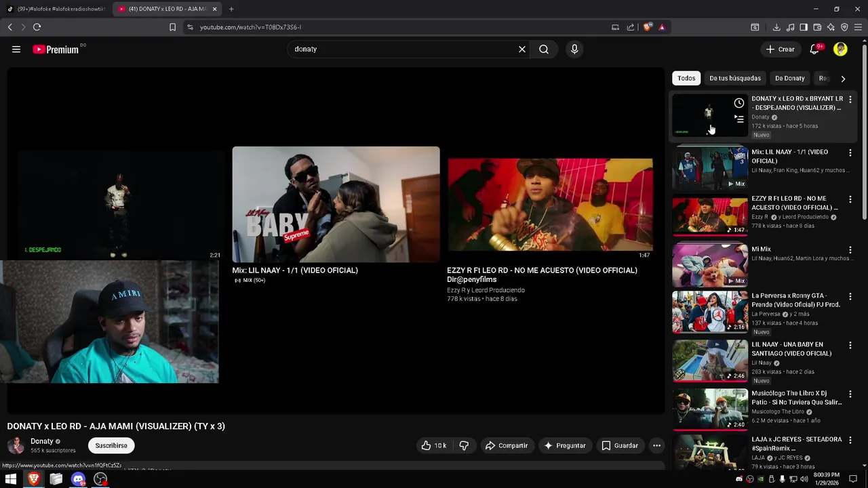The width and height of the screenshot is (868, 488).
Task: Open Brave VPN shield icon
Action: pos(844,27)
